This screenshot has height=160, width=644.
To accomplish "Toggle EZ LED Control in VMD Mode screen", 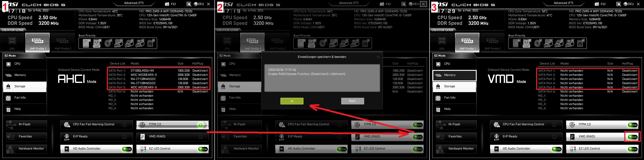I will point(632,149).
